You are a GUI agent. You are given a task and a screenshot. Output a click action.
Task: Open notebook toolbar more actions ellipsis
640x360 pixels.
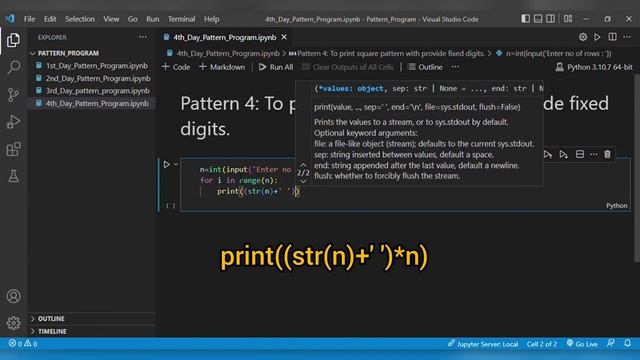[x=456, y=67]
